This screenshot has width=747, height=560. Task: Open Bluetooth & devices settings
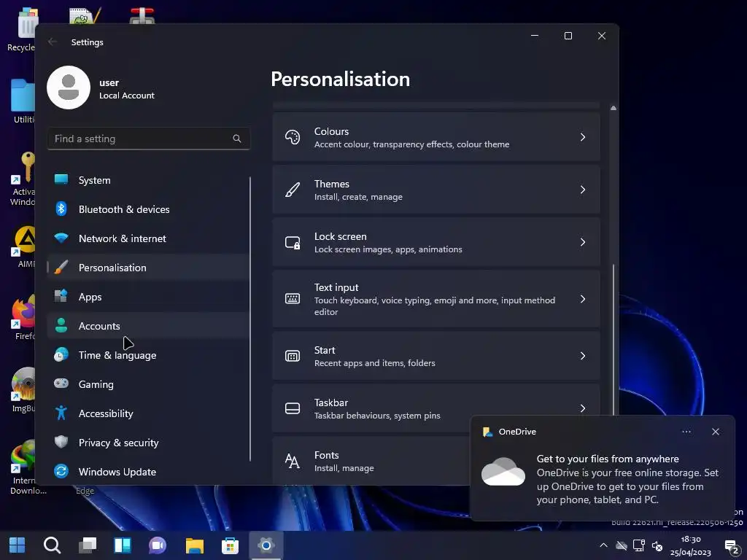click(147, 209)
